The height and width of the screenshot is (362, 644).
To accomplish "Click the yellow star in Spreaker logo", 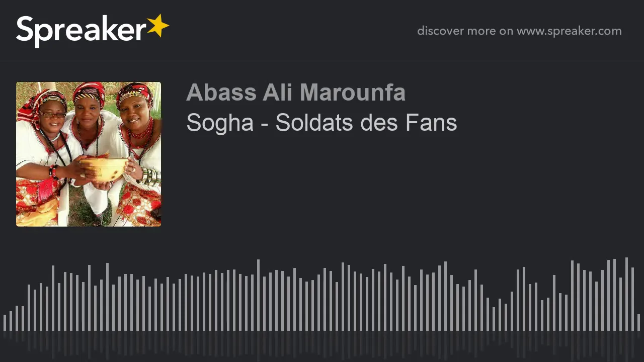I will pos(158,26).
